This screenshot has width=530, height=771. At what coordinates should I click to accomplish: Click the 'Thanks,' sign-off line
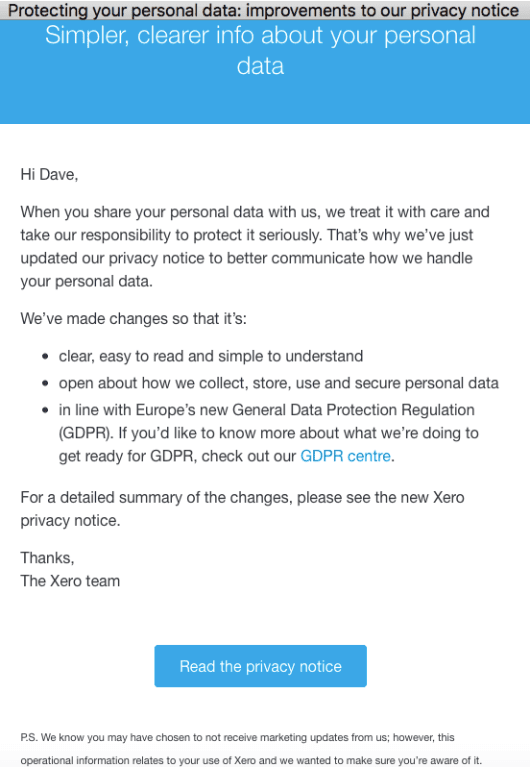[x=47, y=558]
